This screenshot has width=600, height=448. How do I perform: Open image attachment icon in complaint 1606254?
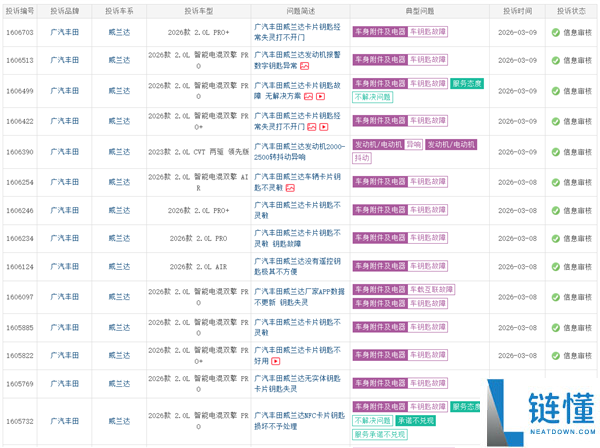pyautogui.click(x=290, y=188)
